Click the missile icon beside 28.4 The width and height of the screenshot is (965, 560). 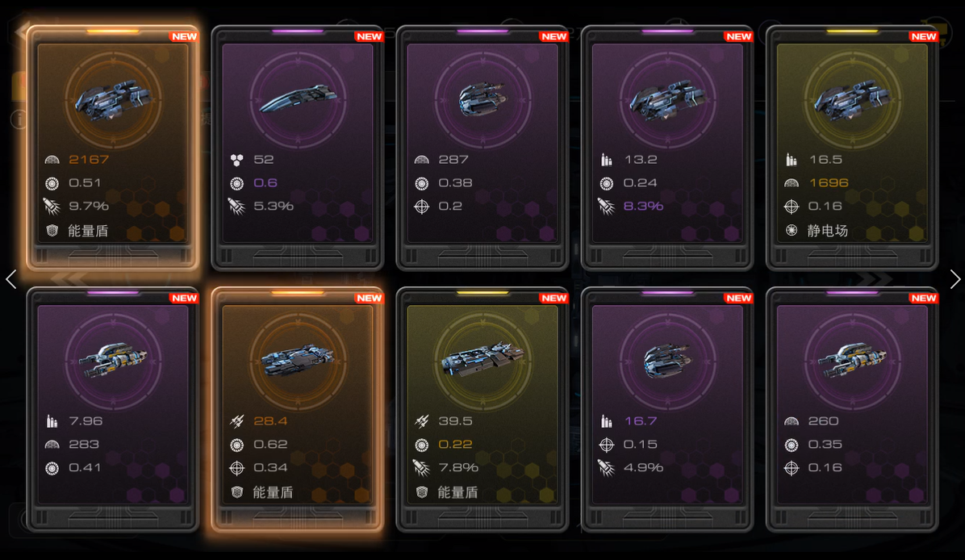[237, 421]
